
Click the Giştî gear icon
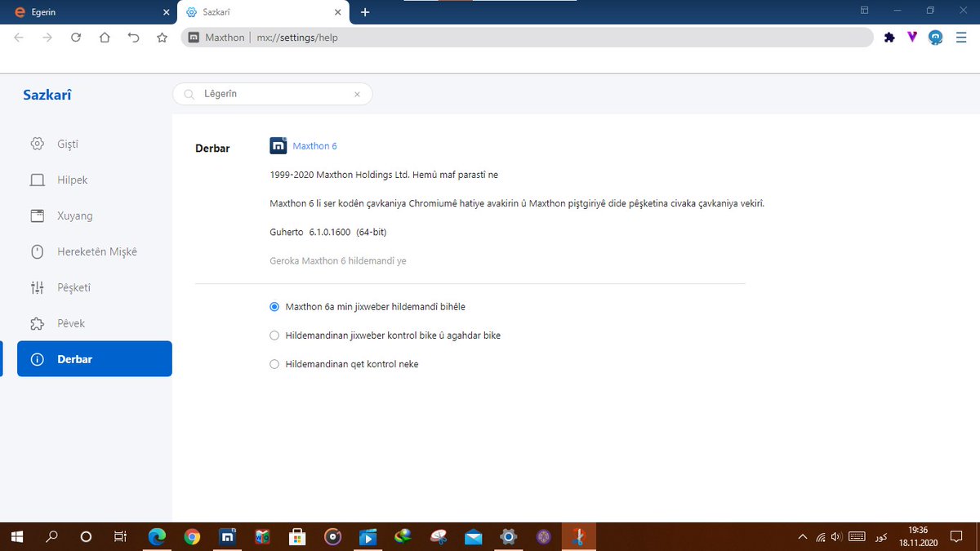(37, 144)
